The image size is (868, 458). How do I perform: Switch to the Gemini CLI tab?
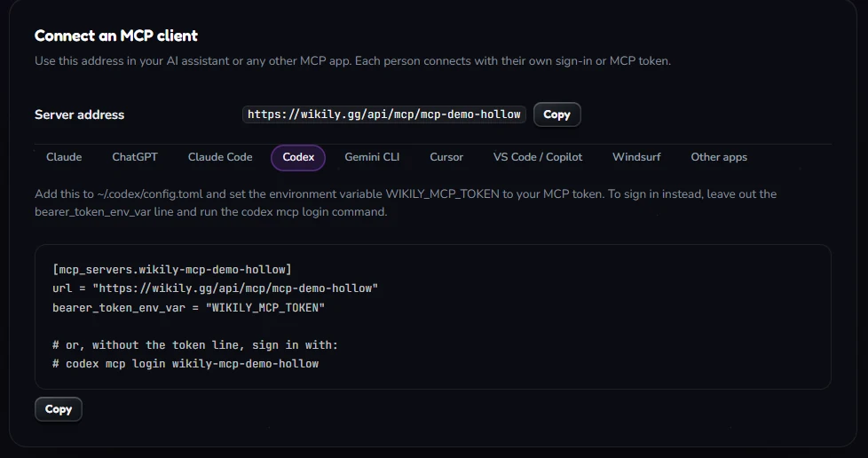(x=372, y=157)
